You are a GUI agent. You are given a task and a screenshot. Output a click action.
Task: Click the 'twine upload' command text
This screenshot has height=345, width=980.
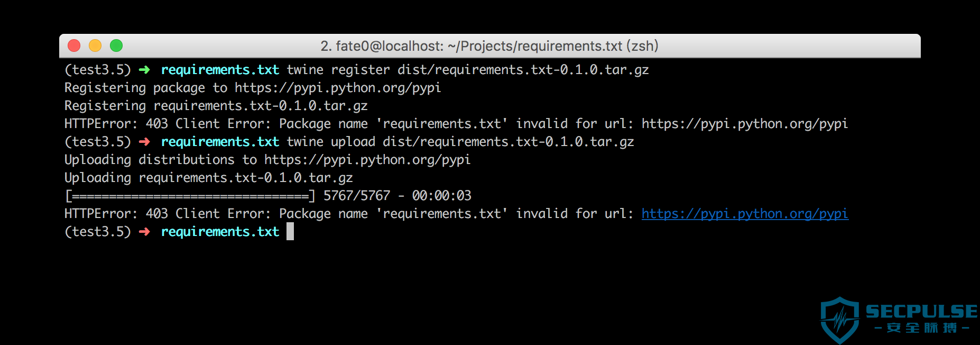tap(331, 142)
